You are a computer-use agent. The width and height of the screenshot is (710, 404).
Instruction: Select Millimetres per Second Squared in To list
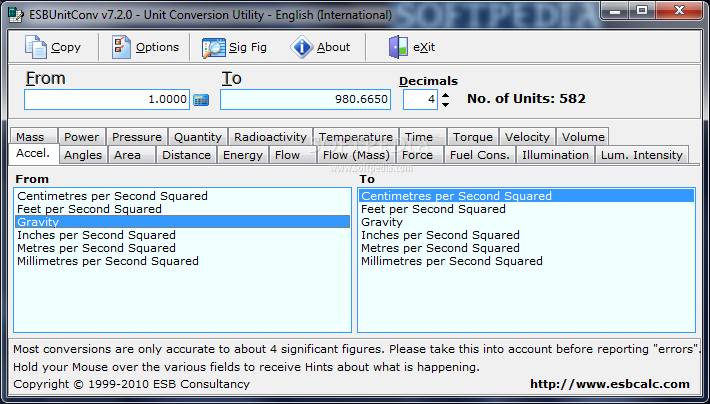click(x=526, y=261)
